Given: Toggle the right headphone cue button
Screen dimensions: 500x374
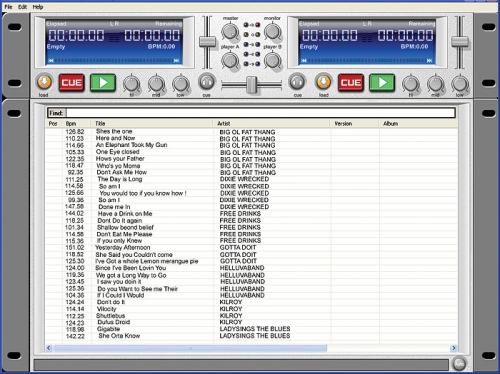Looking at the screenshot, I should pos(297,82).
